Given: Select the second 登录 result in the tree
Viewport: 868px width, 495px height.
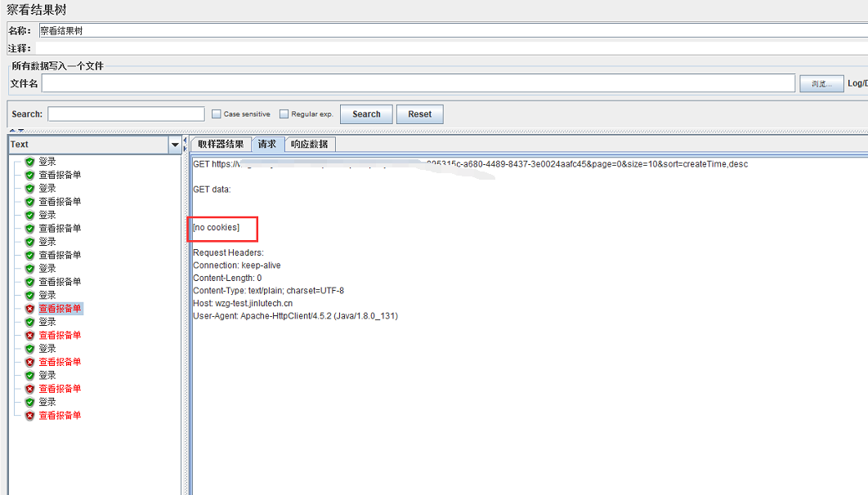Looking at the screenshot, I should (x=47, y=189).
